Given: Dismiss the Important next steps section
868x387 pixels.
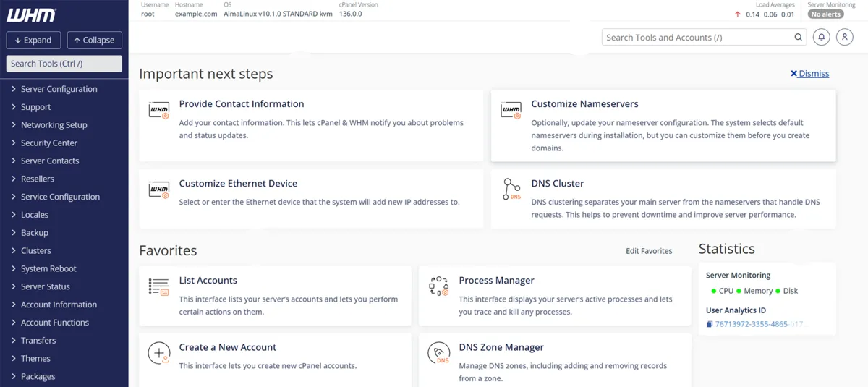Looking at the screenshot, I should 809,73.
